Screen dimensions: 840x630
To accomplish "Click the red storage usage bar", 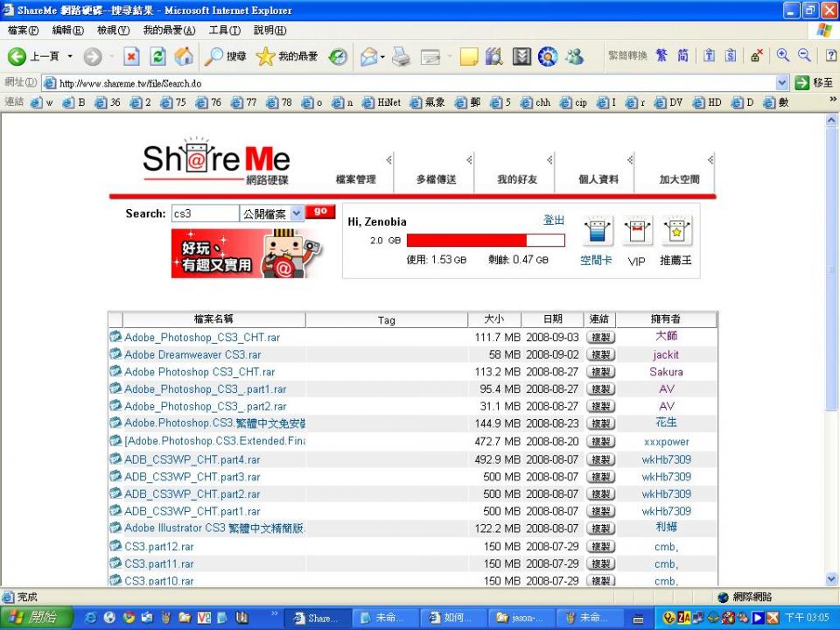I will coord(486,240).
